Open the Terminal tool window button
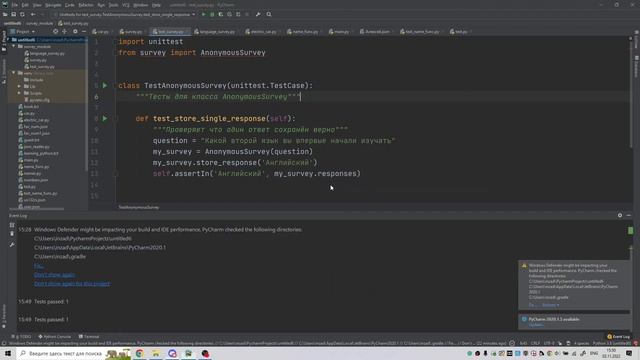This screenshot has height=360, width=640. coord(89,337)
